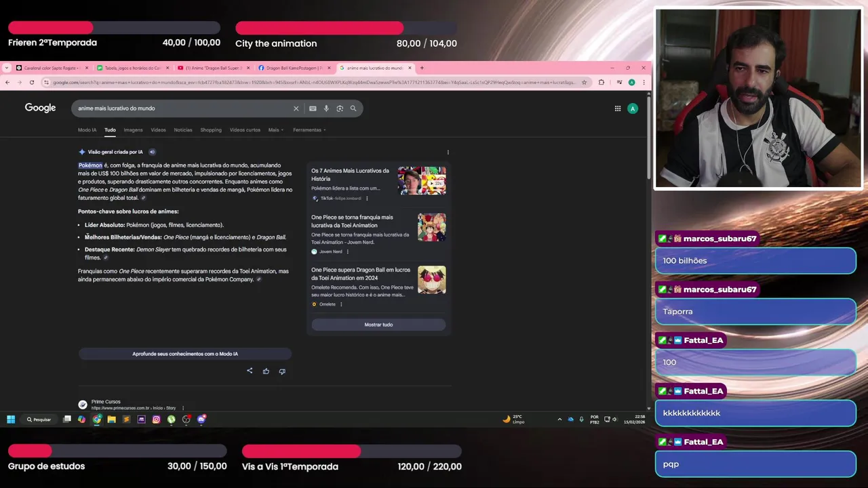Click the Omelete article thumbnail
This screenshot has width=868, height=488.
431,280
